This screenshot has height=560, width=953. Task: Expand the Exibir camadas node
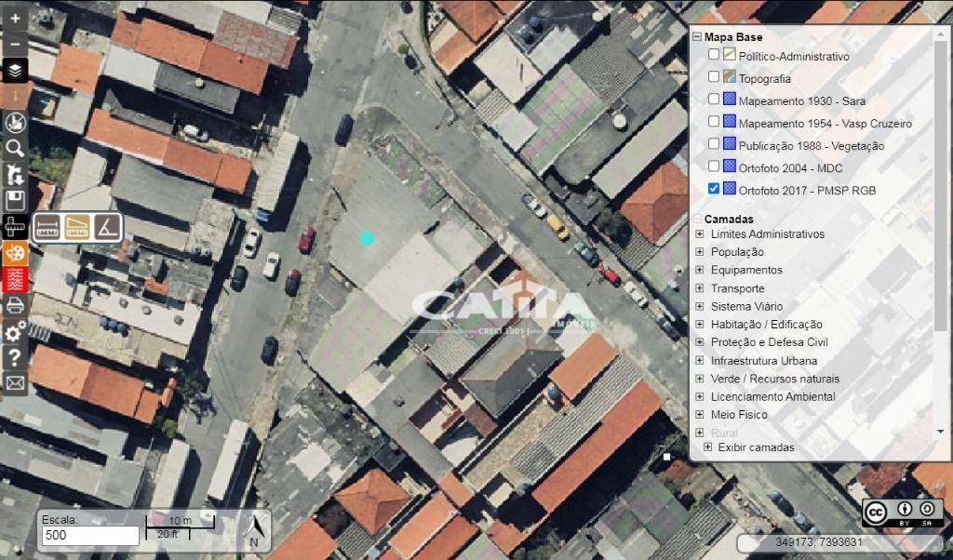click(707, 447)
